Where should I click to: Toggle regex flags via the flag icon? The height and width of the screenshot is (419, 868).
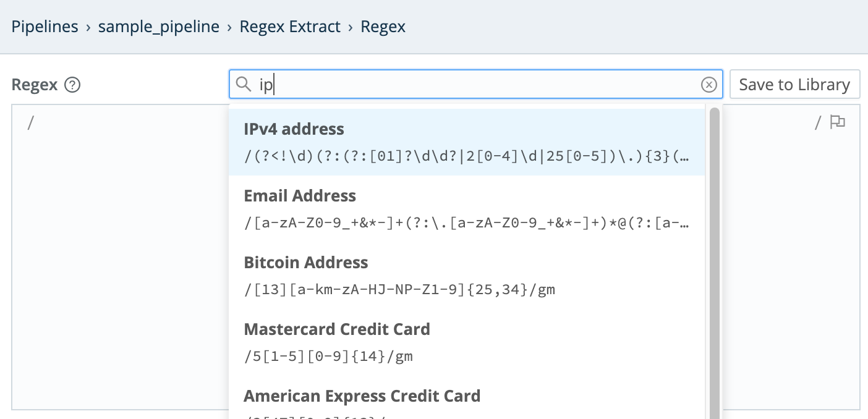coord(838,122)
